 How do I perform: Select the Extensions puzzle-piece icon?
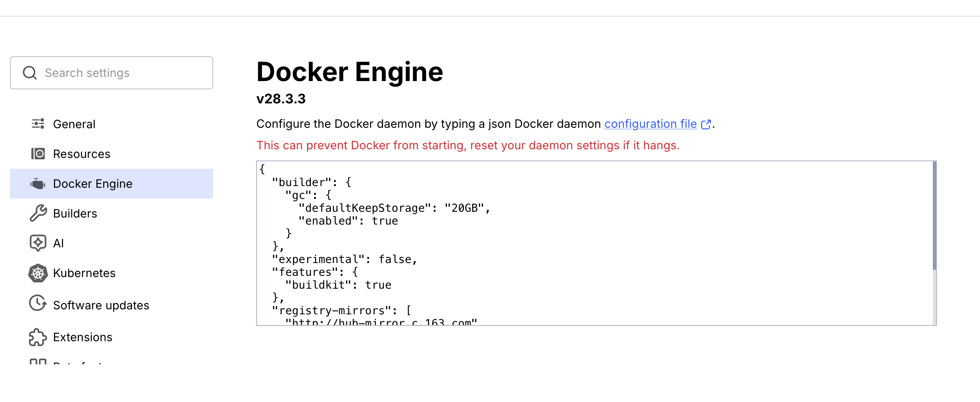38,337
